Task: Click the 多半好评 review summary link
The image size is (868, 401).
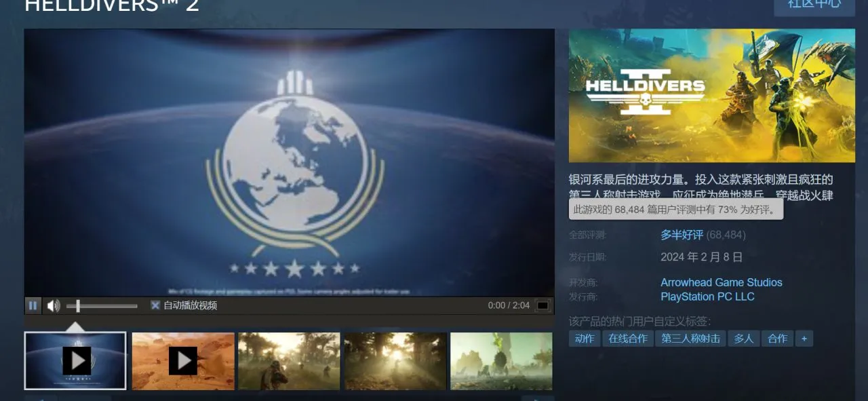Action: click(682, 235)
